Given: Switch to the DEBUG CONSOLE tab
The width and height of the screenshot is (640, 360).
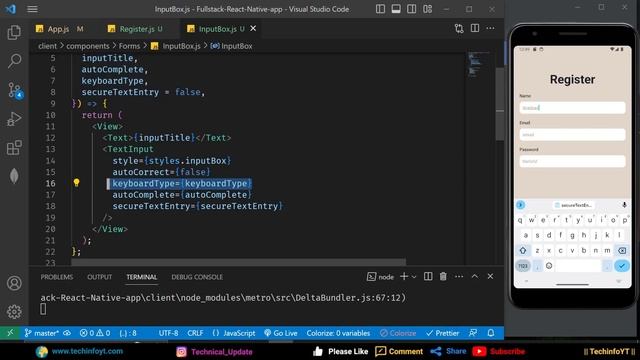Looking at the screenshot, I should pos(197,277).
